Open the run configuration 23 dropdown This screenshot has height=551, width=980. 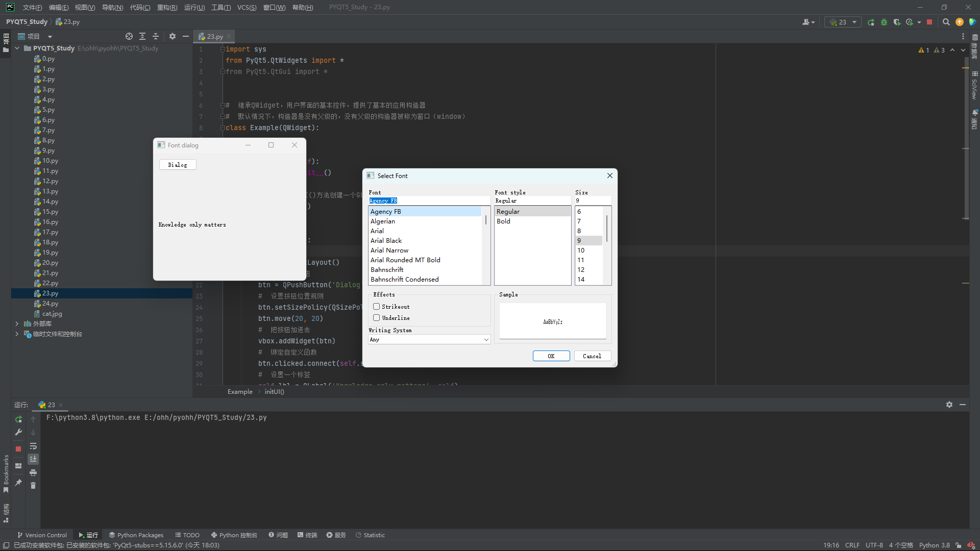tap(843, 22)
